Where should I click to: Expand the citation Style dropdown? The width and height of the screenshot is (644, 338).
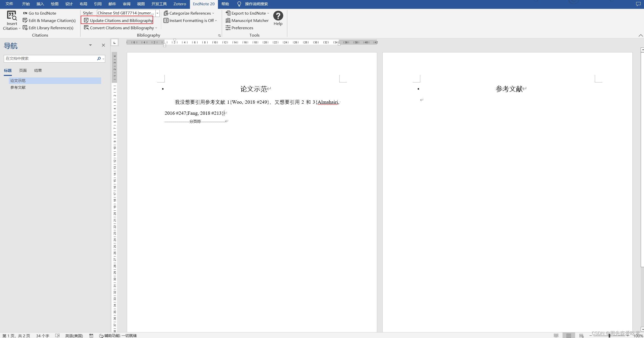coord(157,13)
